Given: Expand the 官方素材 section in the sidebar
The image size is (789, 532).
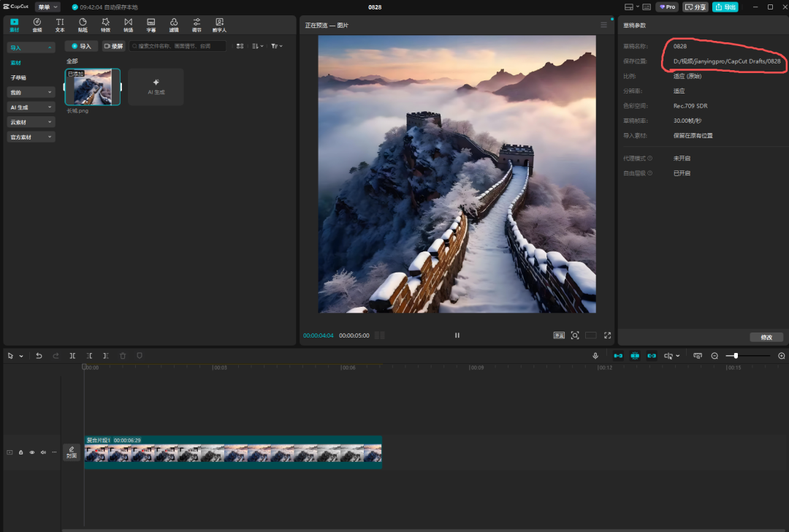Looking at the screenshot, I should 31,137.
